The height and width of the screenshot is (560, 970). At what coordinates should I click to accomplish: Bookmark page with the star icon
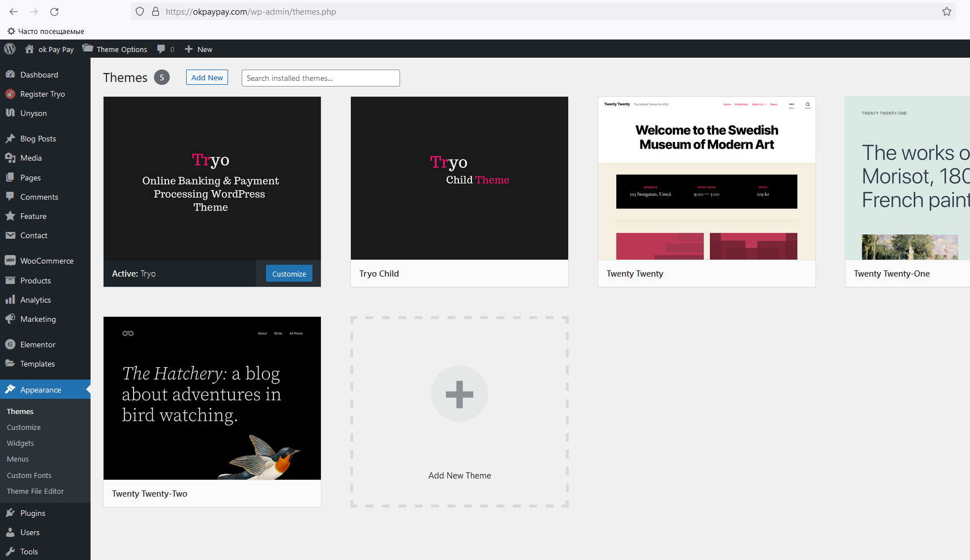[947, 11]
